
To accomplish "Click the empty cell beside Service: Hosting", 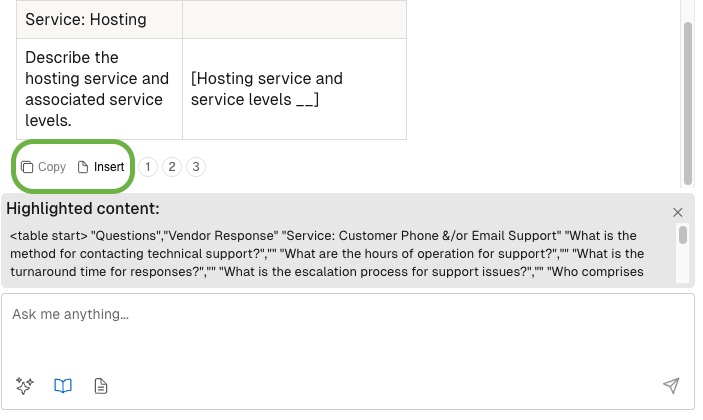I will click(x=295, y=19).
